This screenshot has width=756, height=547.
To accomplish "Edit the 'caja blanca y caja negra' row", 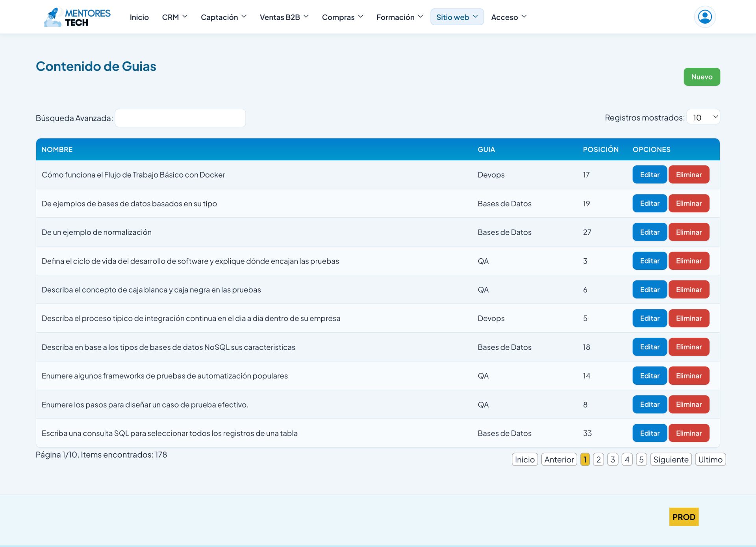I will click(x=649, y=290).
